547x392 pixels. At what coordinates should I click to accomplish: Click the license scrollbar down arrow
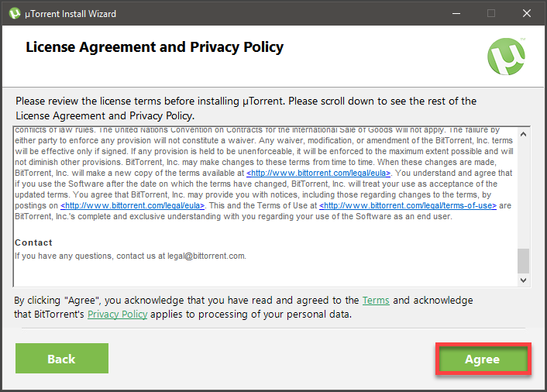coord(523,280)
